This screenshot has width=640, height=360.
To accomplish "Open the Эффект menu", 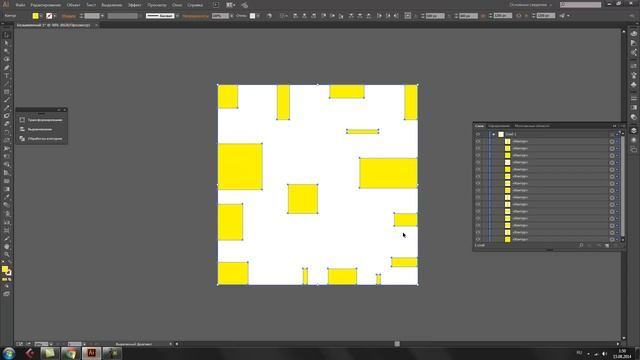I will [134, 5].
